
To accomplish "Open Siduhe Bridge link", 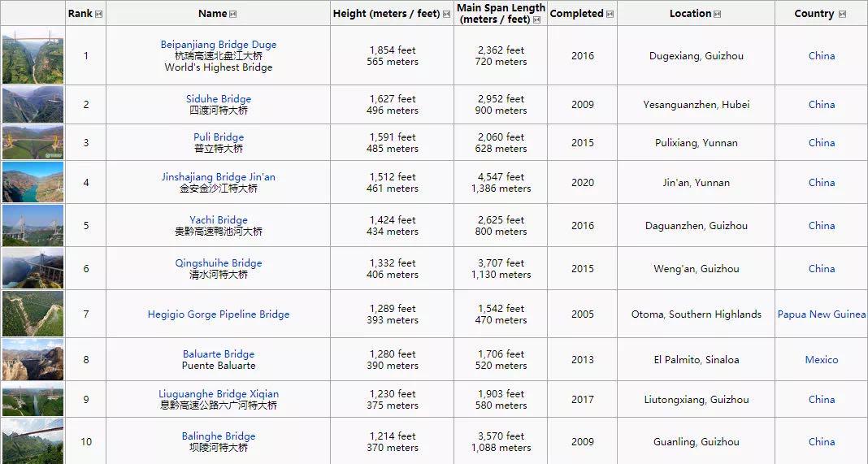I will click(219, 98).
